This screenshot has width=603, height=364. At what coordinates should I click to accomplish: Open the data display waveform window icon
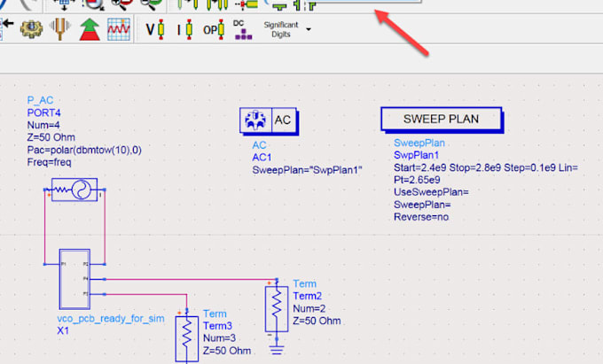(119, 29)
